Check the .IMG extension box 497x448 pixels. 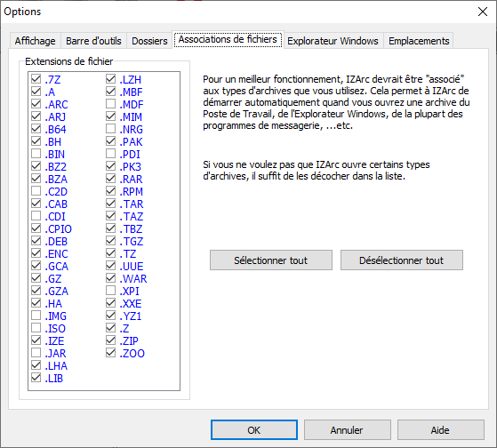coord(36,316)
